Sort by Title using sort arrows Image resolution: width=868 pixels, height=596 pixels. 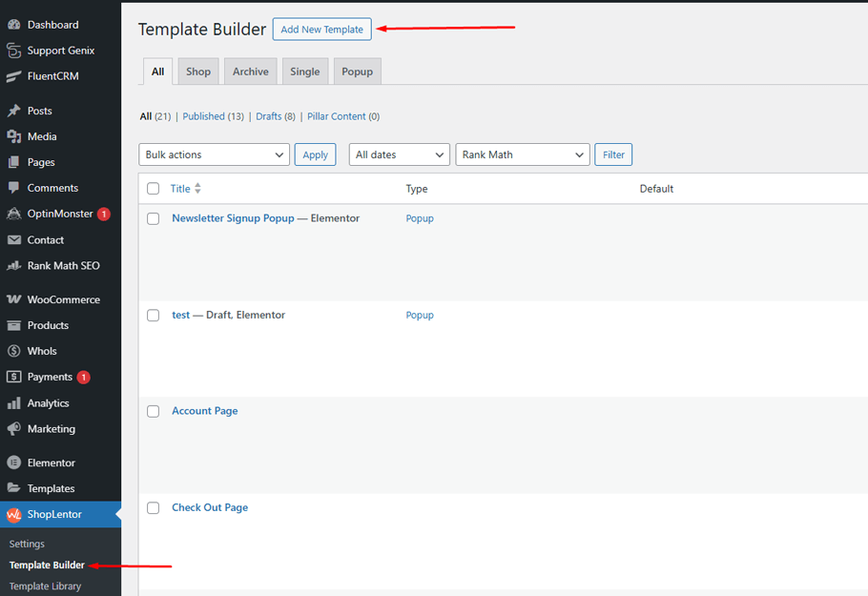197,188
